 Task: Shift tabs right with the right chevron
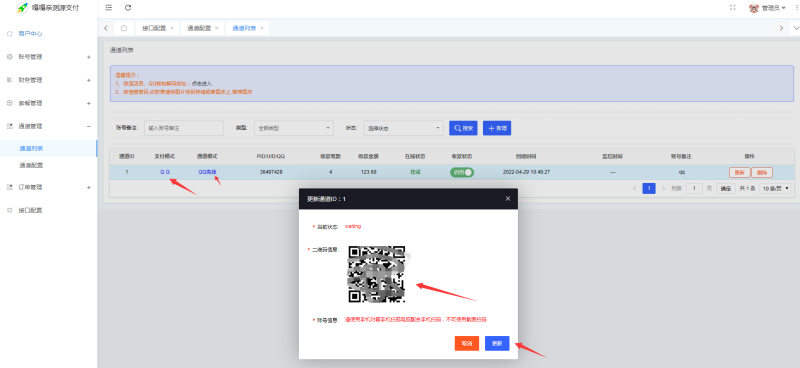782,28
